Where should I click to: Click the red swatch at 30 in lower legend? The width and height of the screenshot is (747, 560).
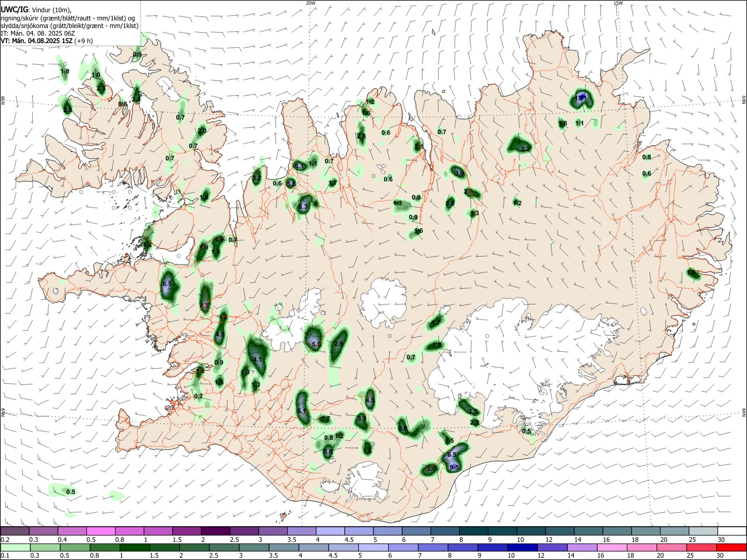coord(732,548)
